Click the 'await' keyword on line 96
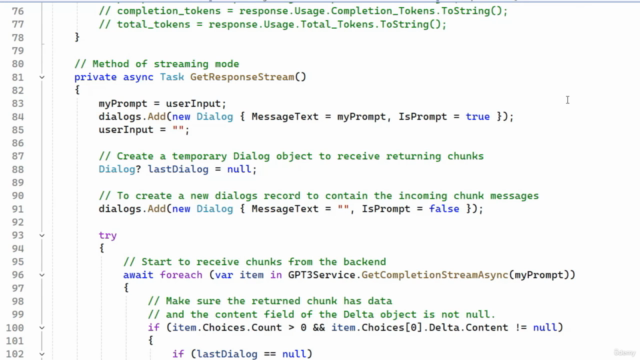Image resolution: width=640 pixels, height=360 pixels. click(x=138, y=275)
